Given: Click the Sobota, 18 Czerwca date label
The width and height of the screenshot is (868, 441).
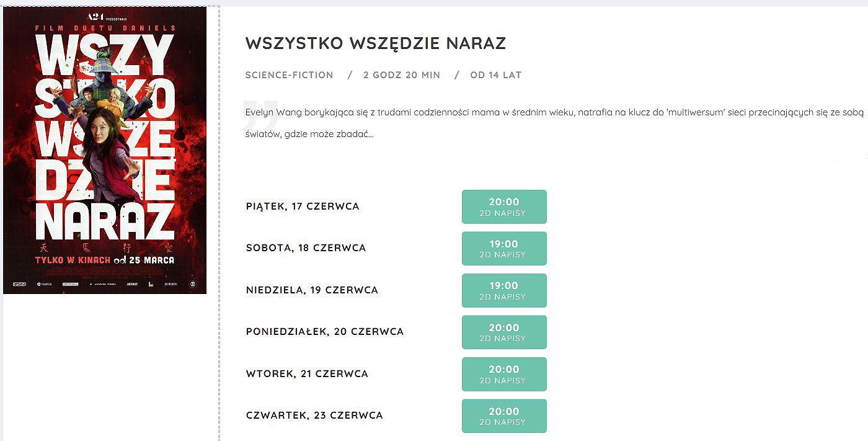Looking at the screenshot, I should click(x=306, y=248).
